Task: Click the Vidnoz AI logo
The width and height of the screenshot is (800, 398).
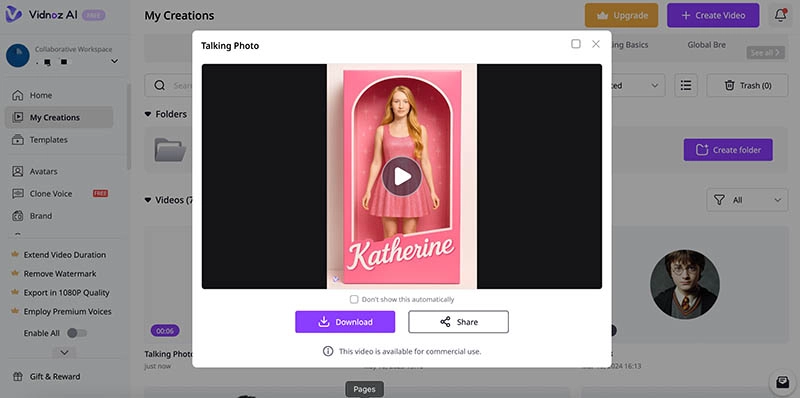Action: pyautogui.click(x=41, y=15)
